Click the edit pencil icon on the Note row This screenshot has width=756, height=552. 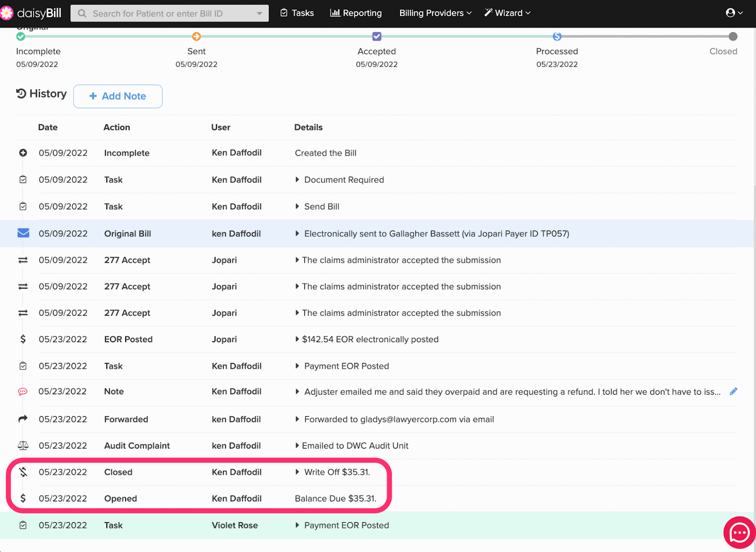(733, 391)
